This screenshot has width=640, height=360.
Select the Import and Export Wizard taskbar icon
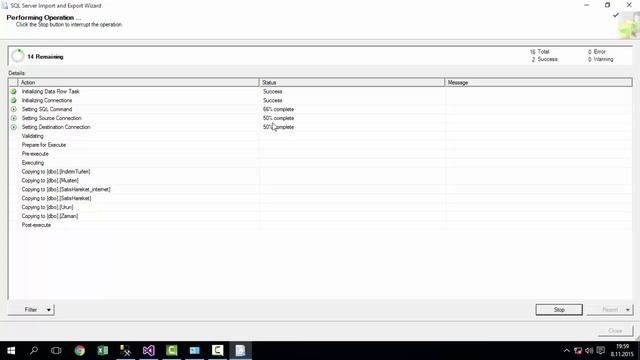tap(240, 350)
